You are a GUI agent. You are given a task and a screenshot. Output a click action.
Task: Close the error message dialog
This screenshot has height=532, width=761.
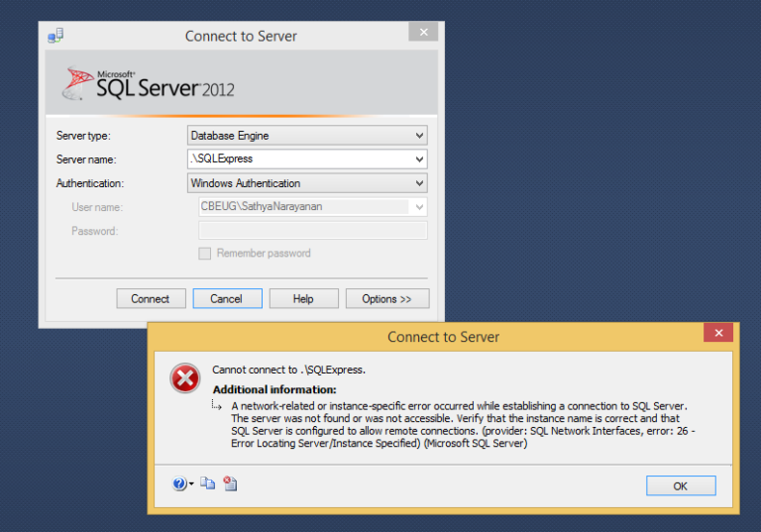coord(718,333)
